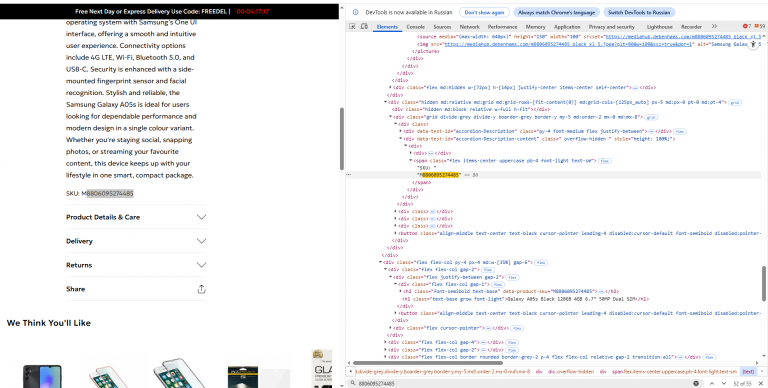This screenshot has height=388, width=768.
Task: Select the span.flex.items-center breadcrumb
Action: [674, 372]
